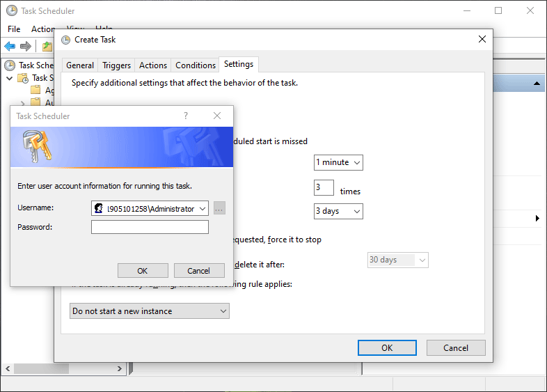Click the left arrow of the tree pane scrollbar
Viewport: 547px width, 392px height.
tap(8, 368)
